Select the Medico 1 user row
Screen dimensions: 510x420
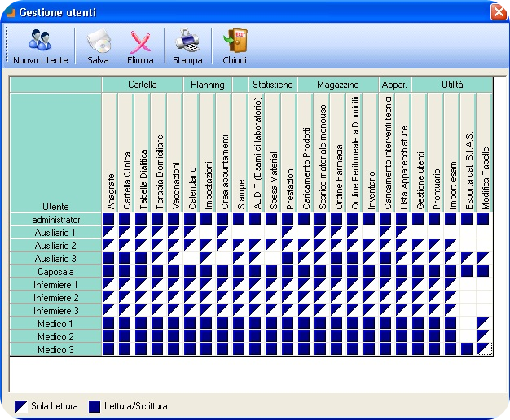tap(55, 323)
